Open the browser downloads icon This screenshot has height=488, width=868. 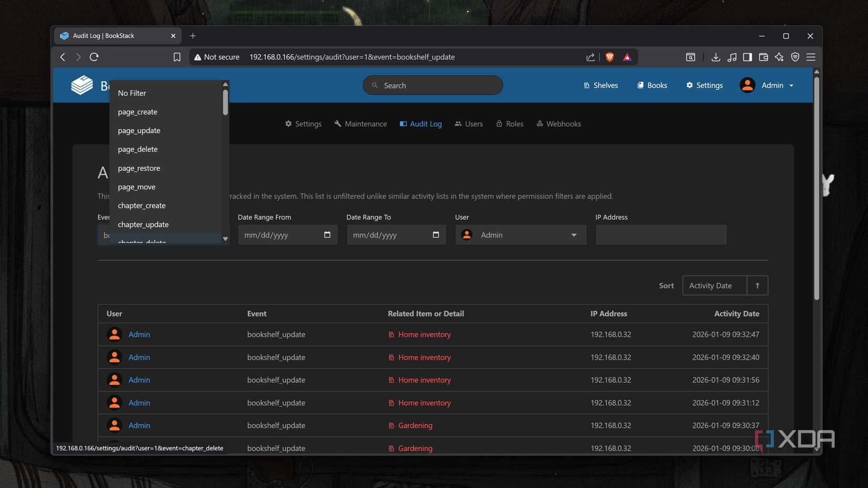[715, 57]
